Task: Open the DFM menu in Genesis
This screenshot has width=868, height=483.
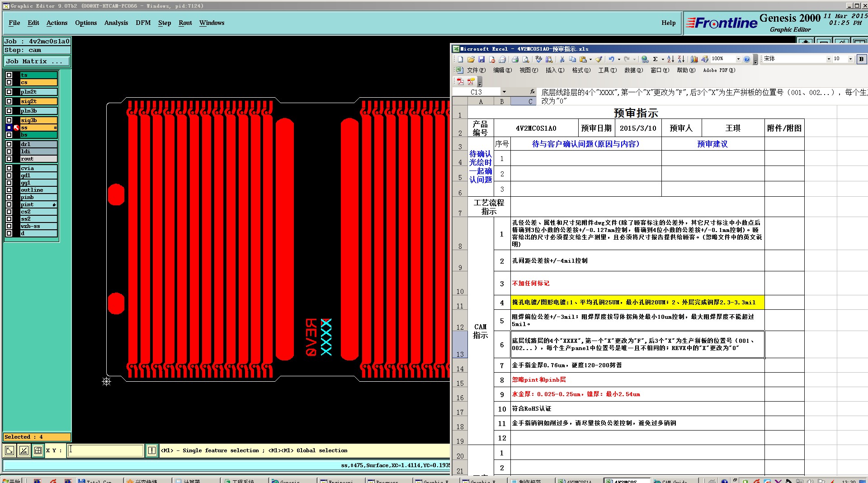Action: coord(143,23)
